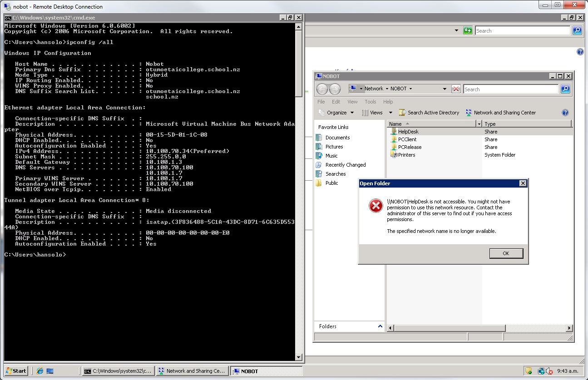The image size is (588, 380).
Task: Click the red X stop button beside the NOBOT address bar
Action: coord(456,89)
